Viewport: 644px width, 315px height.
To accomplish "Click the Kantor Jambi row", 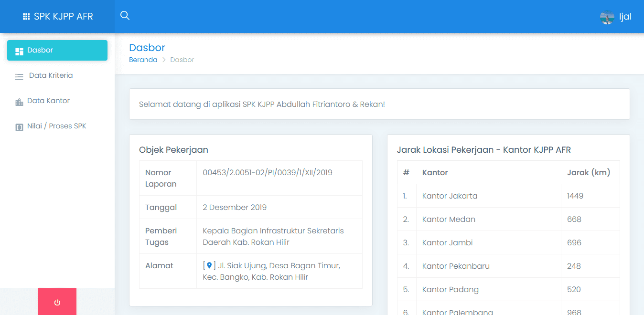I will [508, 242].
